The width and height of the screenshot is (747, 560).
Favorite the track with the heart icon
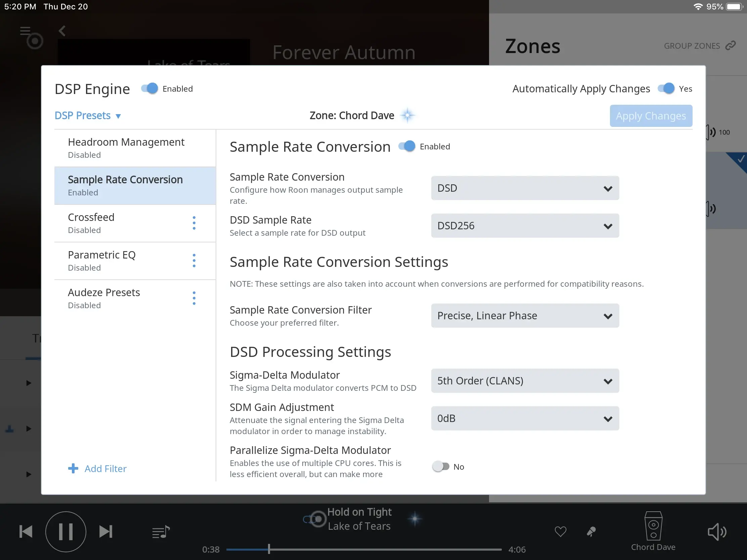560,532
